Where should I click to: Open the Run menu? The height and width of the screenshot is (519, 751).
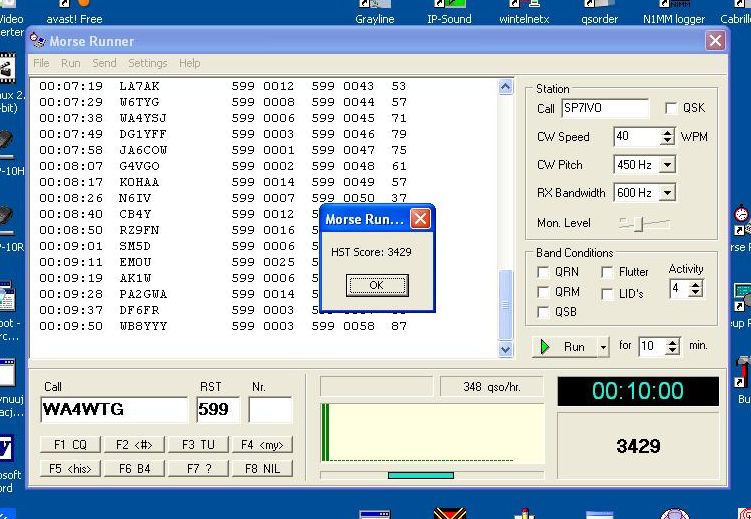pyautogui.click(x=70, y=63)
